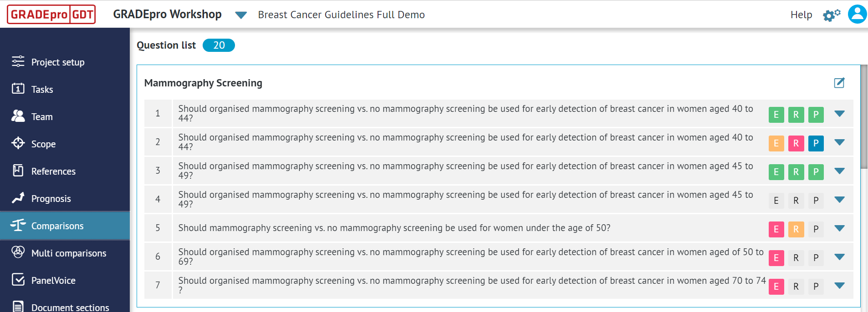Open the Help menu

point(801,14)
